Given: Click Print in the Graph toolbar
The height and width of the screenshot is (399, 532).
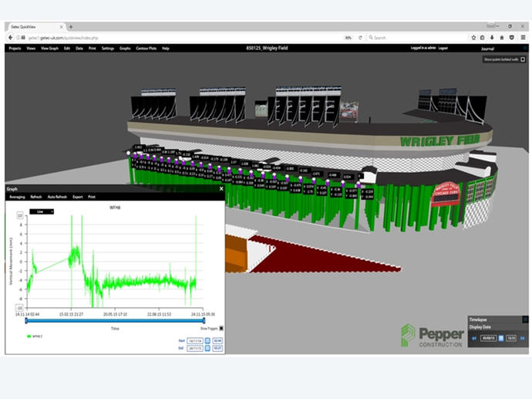Looking at the screenshot, I should pos(92,197).
